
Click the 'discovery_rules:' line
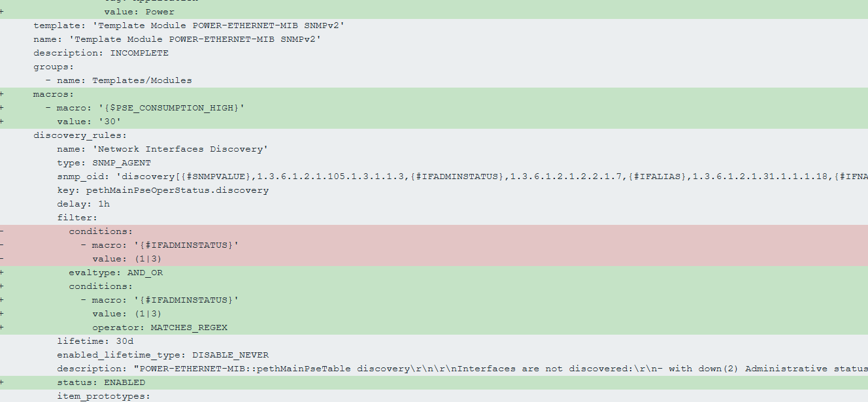80,135
